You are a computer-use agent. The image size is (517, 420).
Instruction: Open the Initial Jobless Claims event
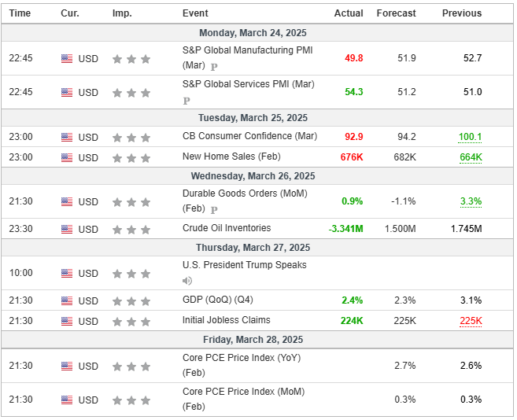click(x=226, y=320)
